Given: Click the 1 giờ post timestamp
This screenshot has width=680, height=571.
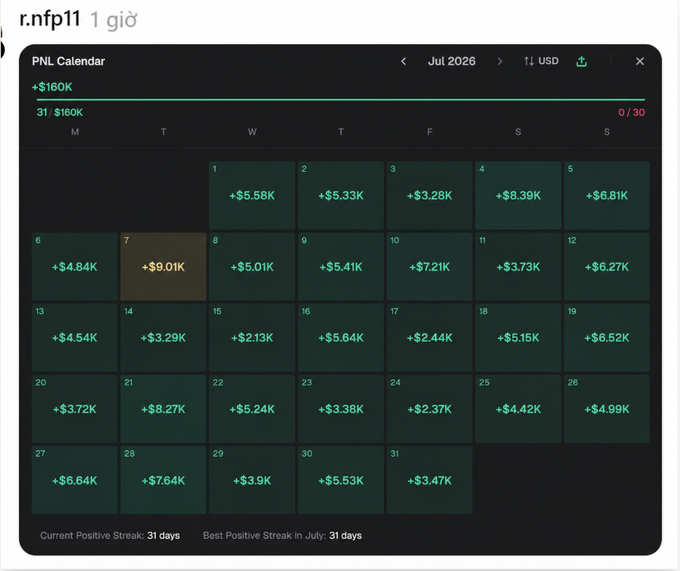Looking at the screenshot, I should (x=114, y=20).
